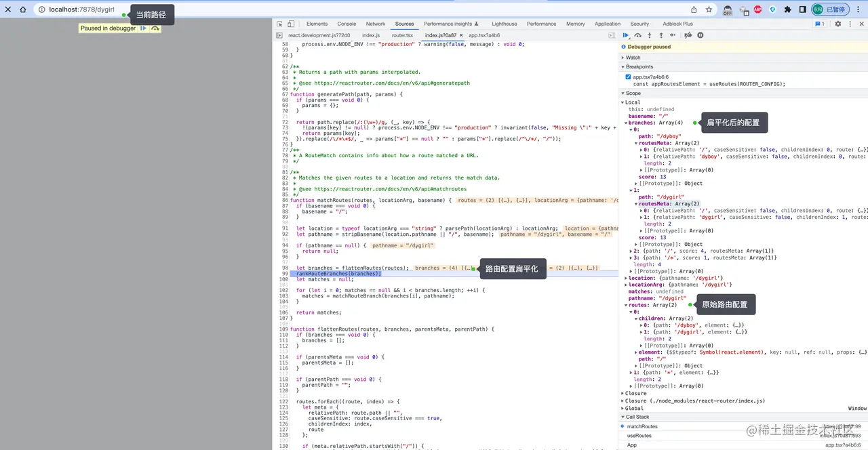Screen dimensions: 868x450
Task: Switch to the Lighthouse tab
Action: tap(504, 24)
